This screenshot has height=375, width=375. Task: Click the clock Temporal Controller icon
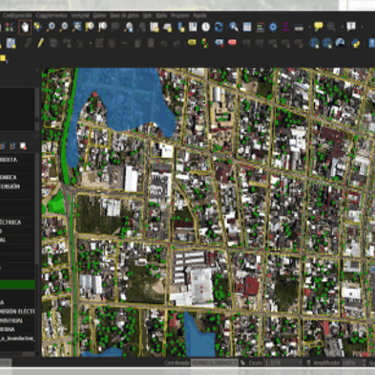click(206, 27)
